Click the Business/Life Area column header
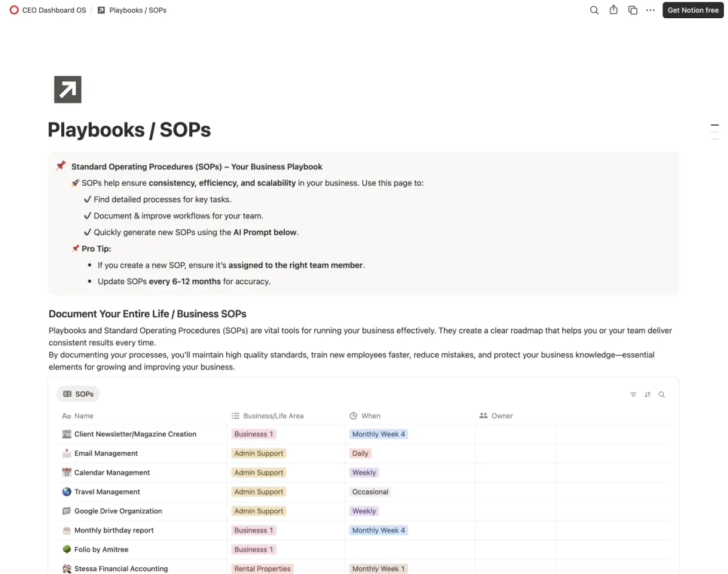This screenshot has height=574, width=728. point(268,416)
